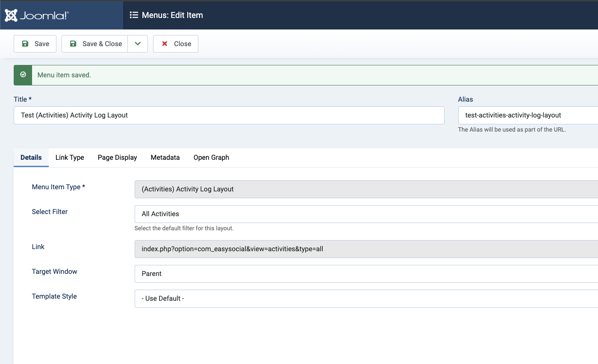
Task: Click in the Alias input field
Action: tap(527, 115)
